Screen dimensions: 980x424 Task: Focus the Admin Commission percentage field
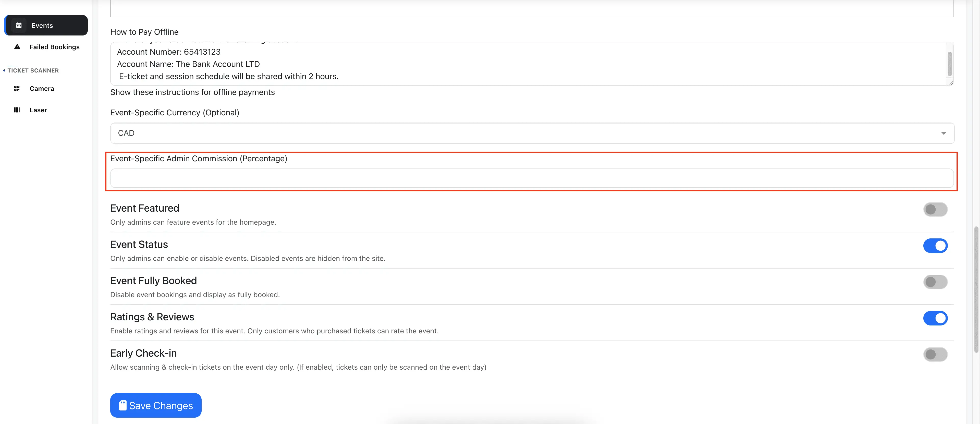pyautogui.click(x=532, y=178)
